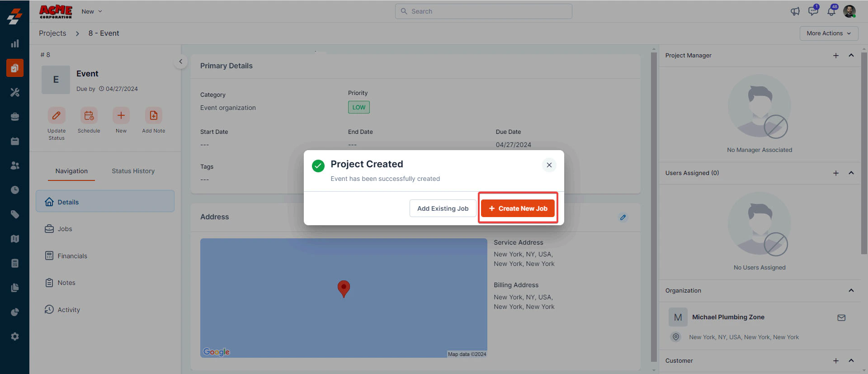
Task: Click the Add Note icon
Action: point(154,116)
